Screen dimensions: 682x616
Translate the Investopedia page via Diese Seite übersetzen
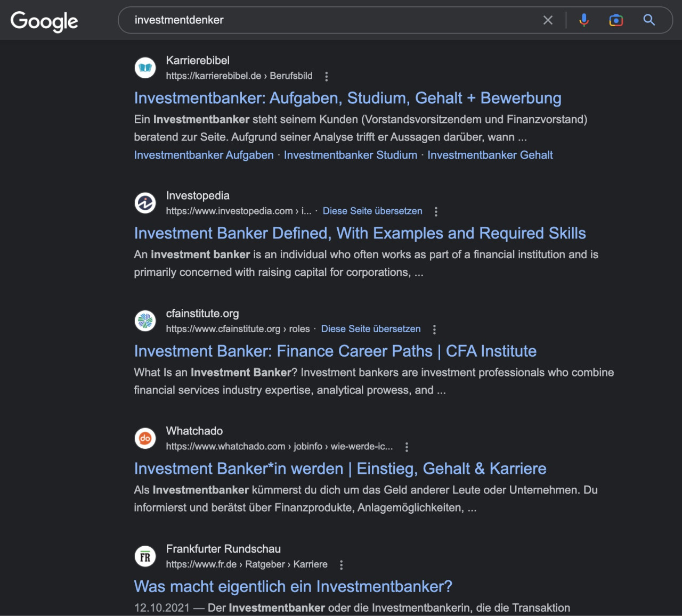tap(372, 211)
